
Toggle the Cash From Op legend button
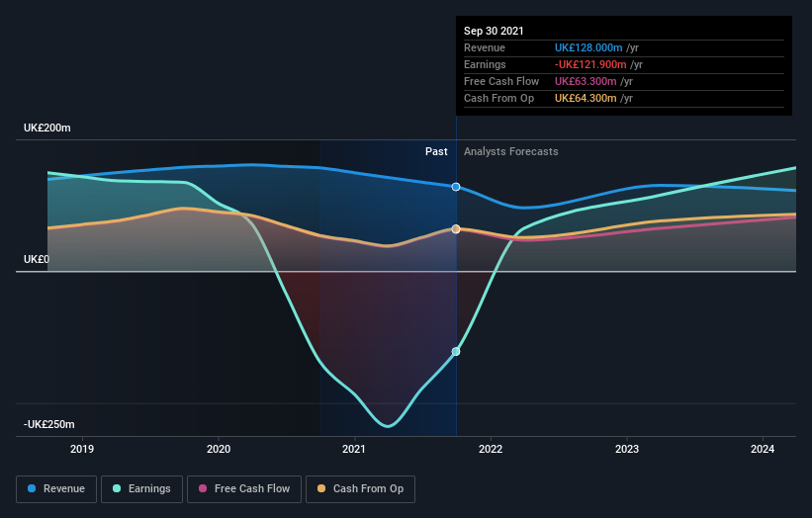click(360, 489)
